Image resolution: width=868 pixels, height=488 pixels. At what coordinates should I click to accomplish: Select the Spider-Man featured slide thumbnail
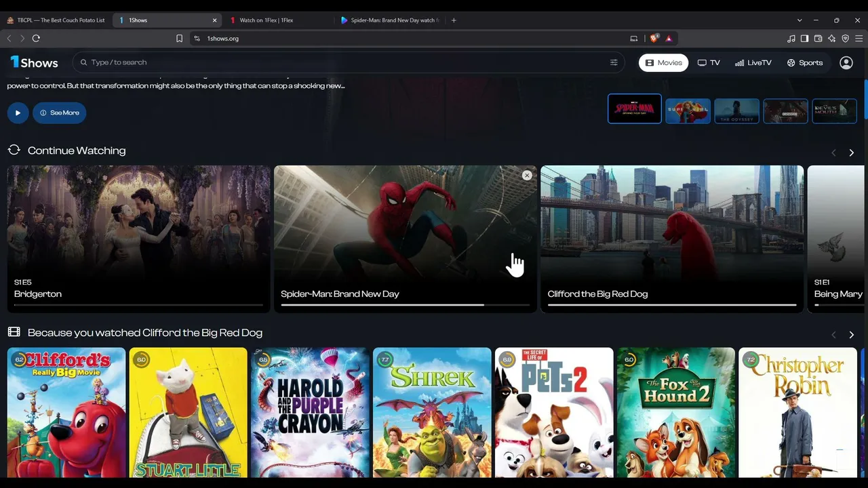[635, 108]
